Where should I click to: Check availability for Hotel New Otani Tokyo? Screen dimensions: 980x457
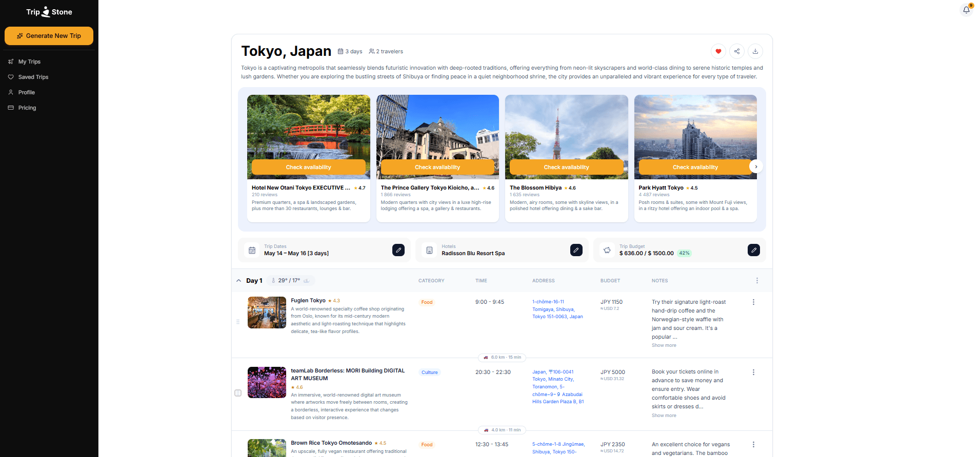tap(308, 167)
